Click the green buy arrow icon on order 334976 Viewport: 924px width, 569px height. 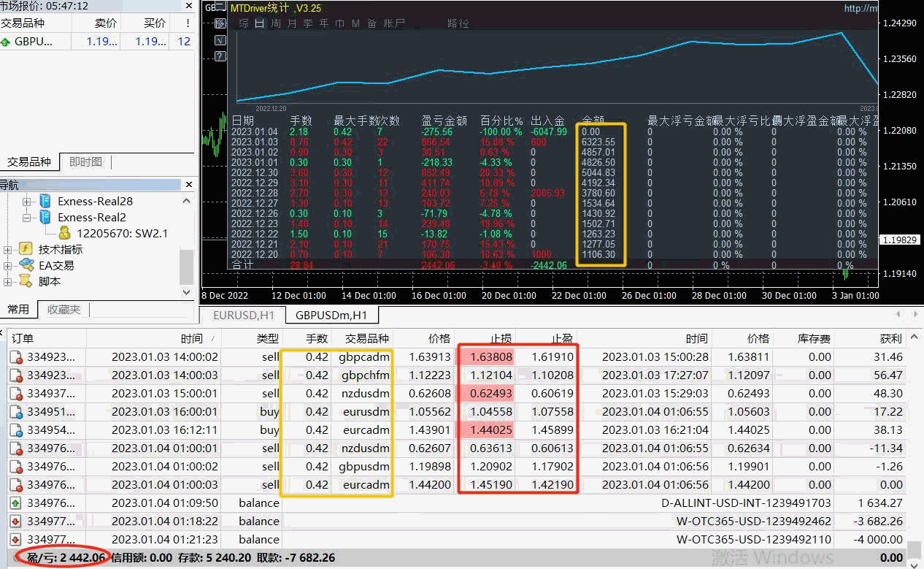click(16, 503)
